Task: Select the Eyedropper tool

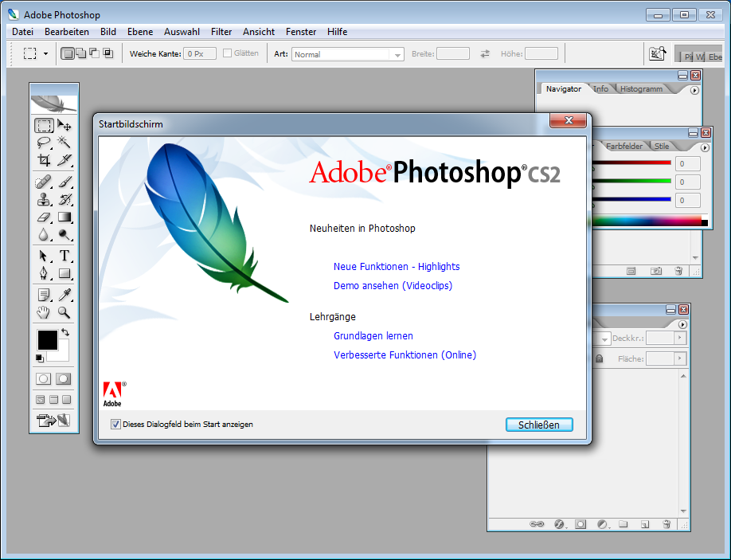Action: [64, 295]
